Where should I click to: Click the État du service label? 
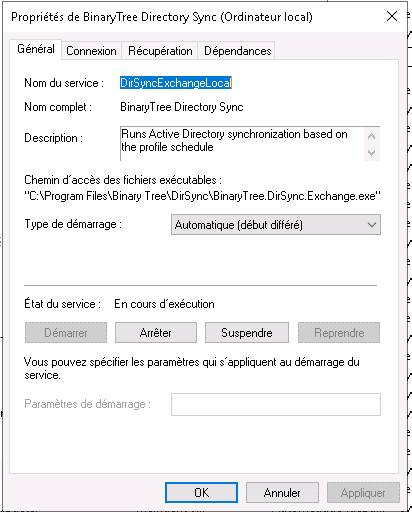[62, 304]
